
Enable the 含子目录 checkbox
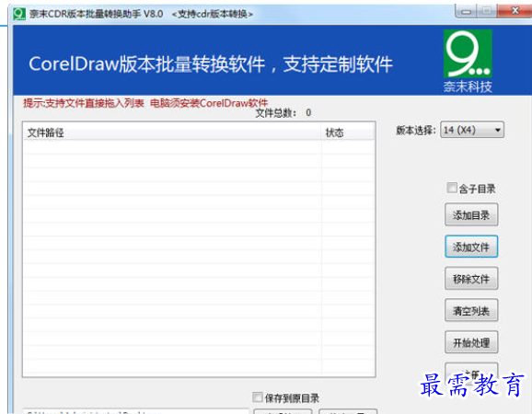[x=452, y=188]
